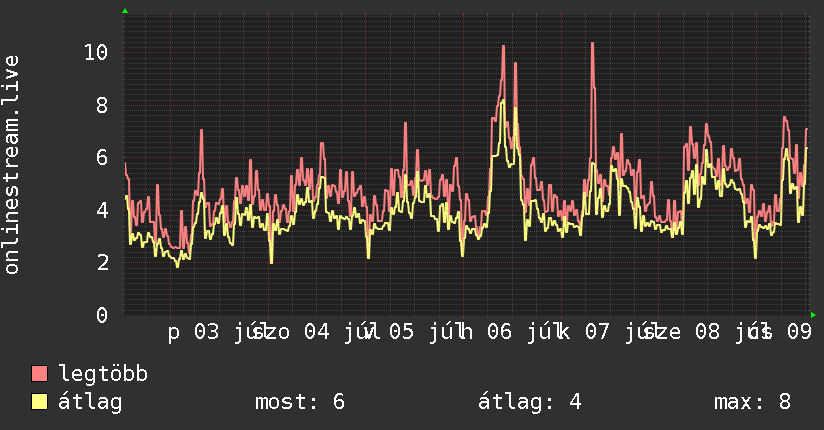Click the green arrow atop the y-axis
This screenshot has width=824, height=430.
pos(125,11)
